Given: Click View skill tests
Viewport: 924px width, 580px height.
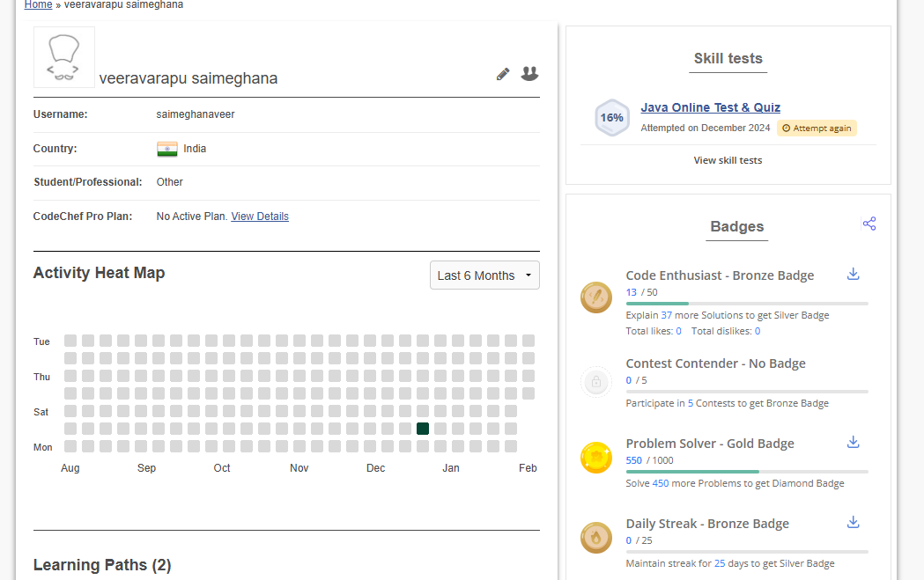Looking at the screenshot, I should coord(728,160).
